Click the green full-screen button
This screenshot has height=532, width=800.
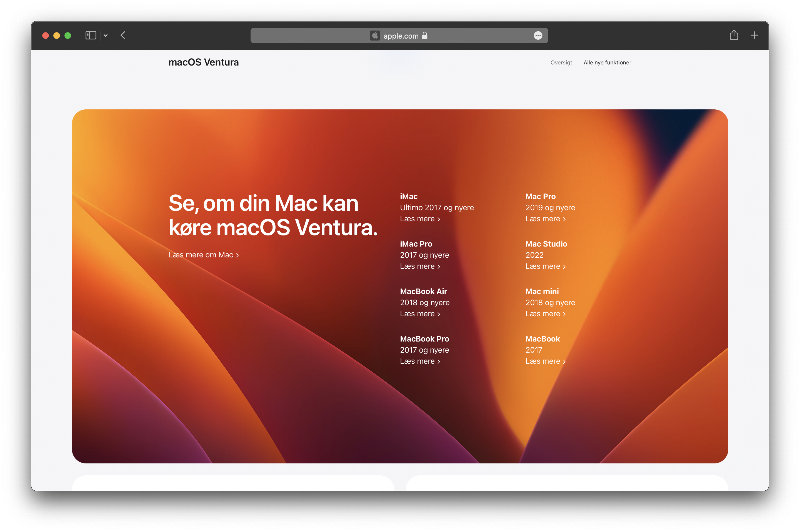[68, 36]
